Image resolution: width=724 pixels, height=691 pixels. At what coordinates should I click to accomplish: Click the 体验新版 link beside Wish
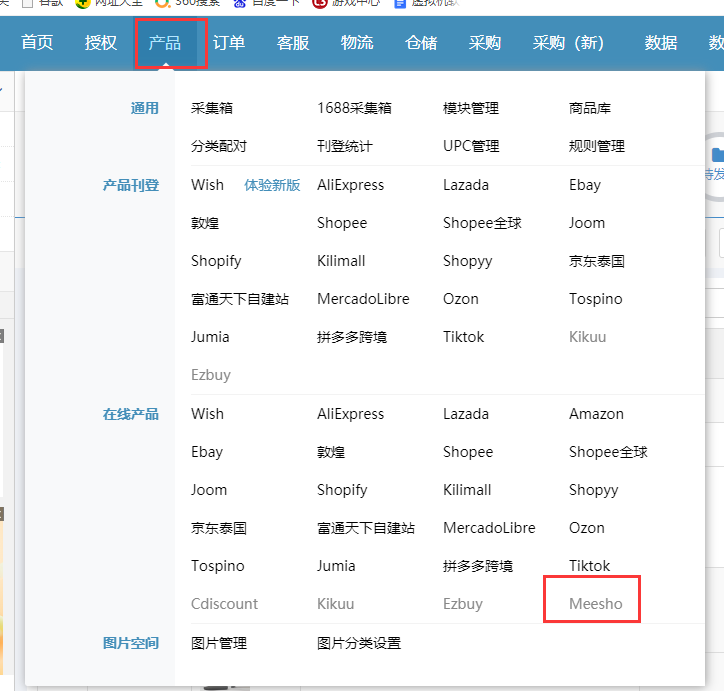point(272,185)
